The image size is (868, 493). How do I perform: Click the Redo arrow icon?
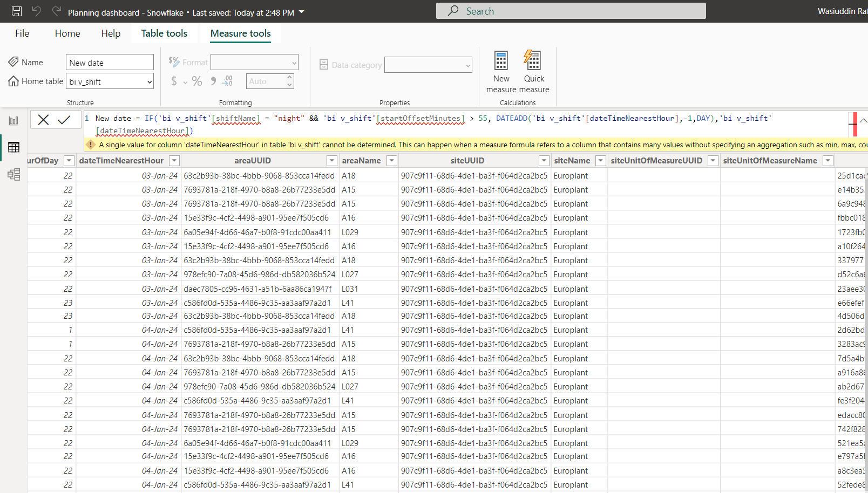click(56, 11)
